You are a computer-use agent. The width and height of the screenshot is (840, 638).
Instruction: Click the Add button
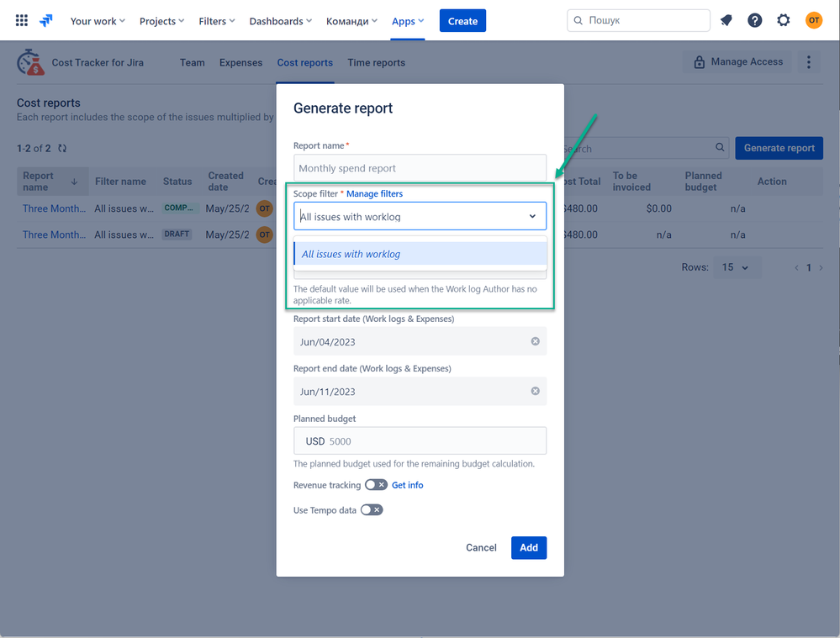[529, 547]
